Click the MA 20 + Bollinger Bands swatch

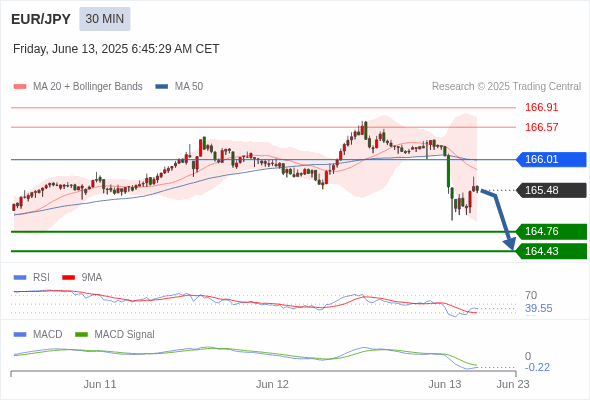pos(20,87)
